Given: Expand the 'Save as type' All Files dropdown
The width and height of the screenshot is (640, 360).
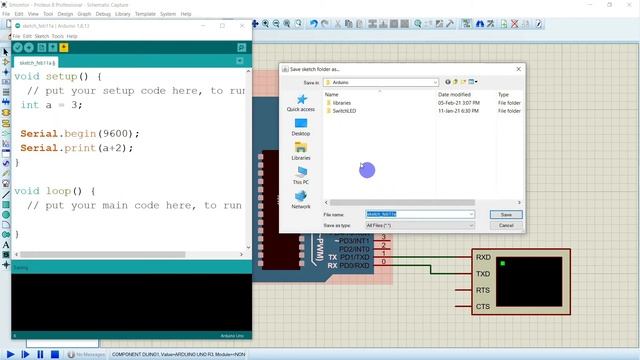Looking at the screenshot, I should pos(471,225).
